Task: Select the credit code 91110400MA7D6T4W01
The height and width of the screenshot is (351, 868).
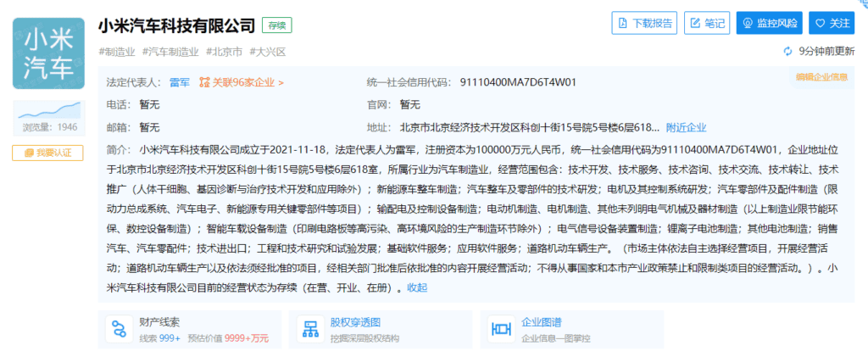Action: click(x=518, y=82)
